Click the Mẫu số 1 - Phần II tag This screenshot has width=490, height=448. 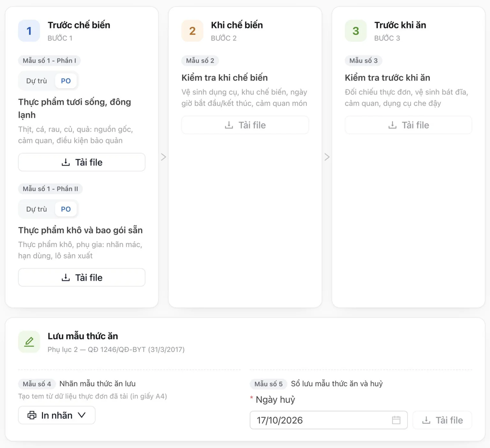coord(50,189)
